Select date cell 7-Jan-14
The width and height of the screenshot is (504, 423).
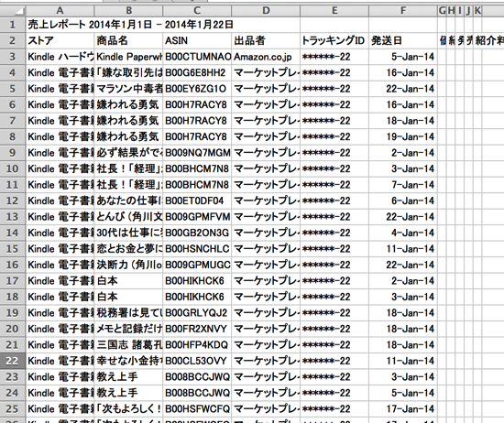[403, 185]
